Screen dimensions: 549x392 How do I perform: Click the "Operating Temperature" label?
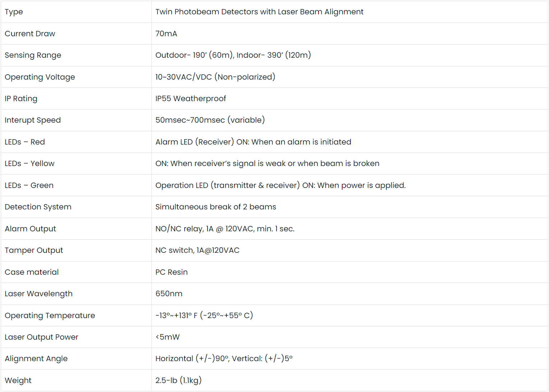(x=50, y=316)
